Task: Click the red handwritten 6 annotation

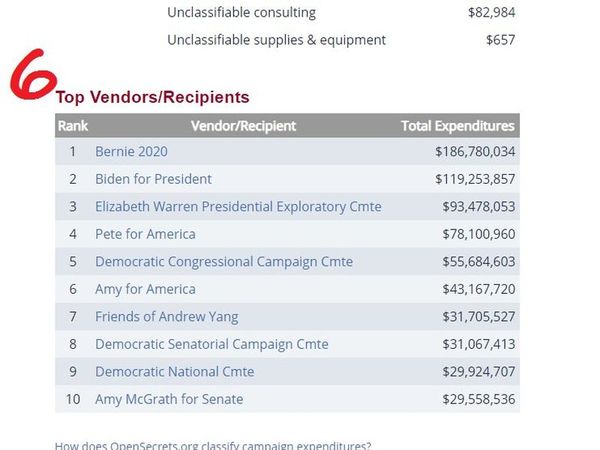Action: 30,81
